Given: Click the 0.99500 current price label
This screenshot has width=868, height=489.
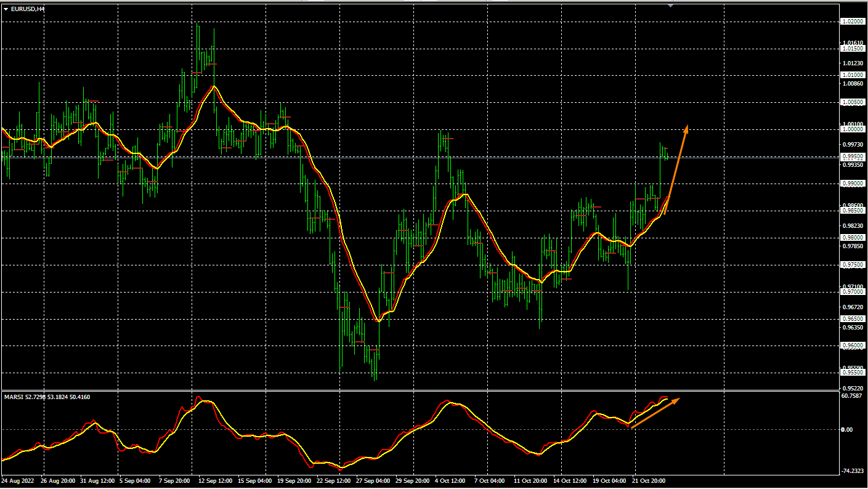Looking at the screenshot, I should click(853, 157).
